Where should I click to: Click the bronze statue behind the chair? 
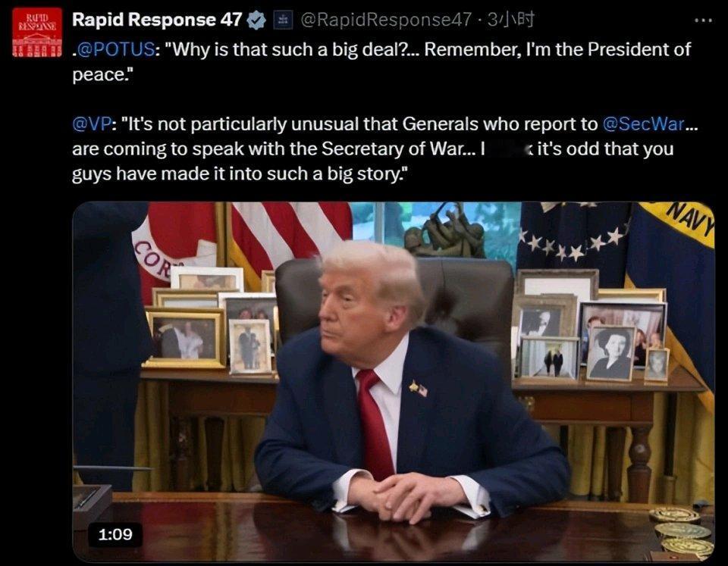click(444, 230)
